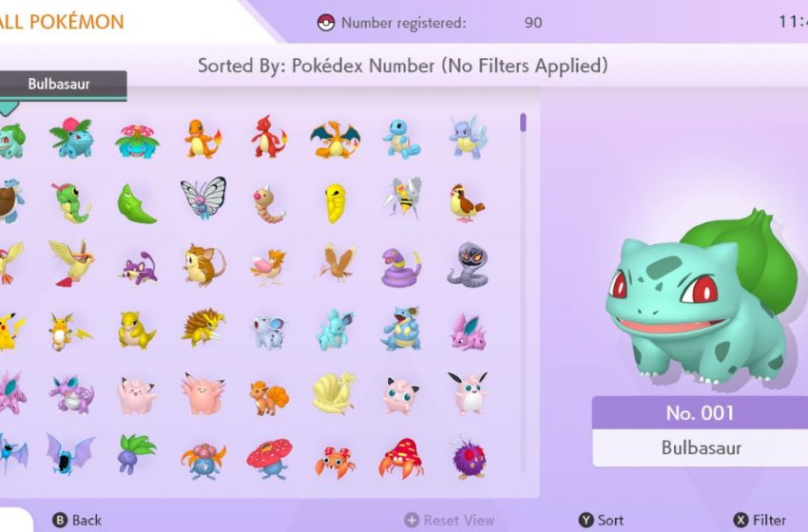Open the Sort options
This screenshot has height=532, width=808.
coord(601,521)
